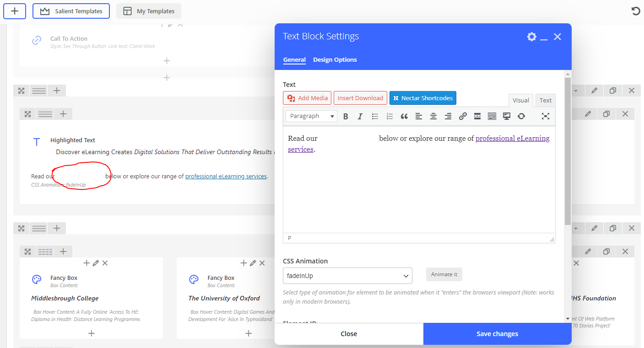Switch to the Design Options tab

[x=335, y=60]
